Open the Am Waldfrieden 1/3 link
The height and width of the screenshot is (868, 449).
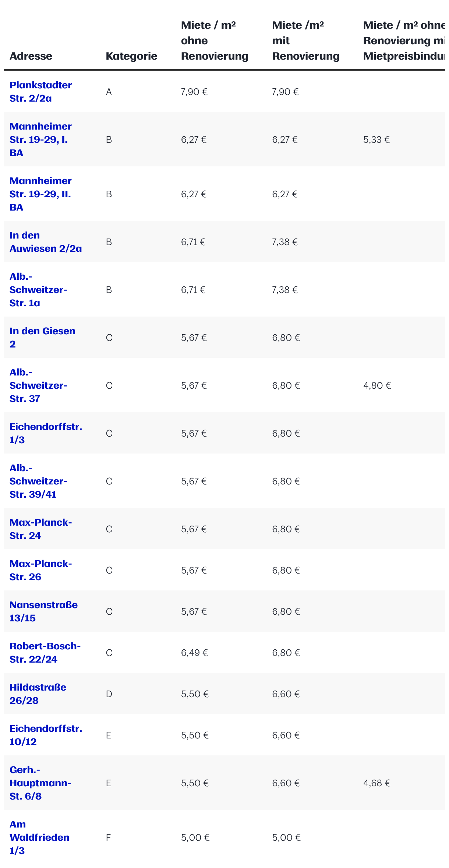click(39, 837)
